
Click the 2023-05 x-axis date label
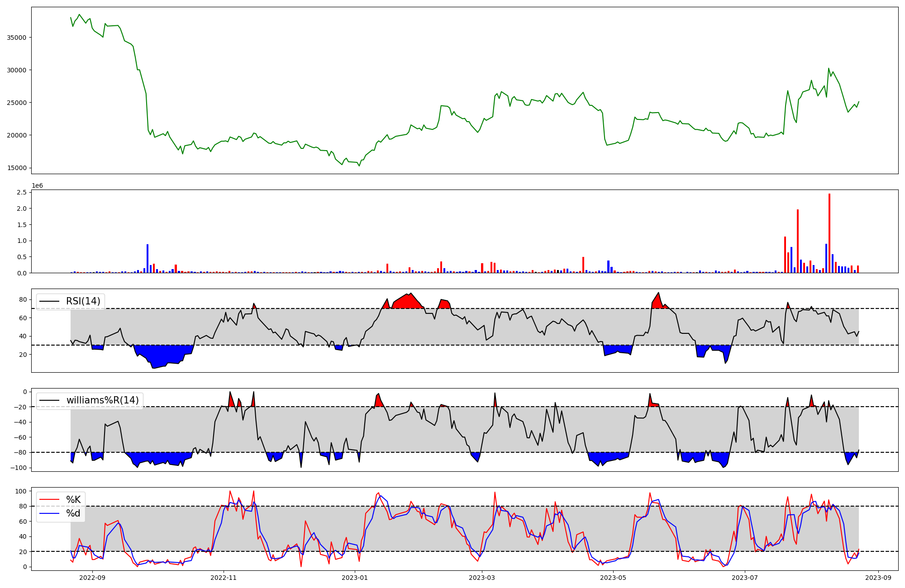613,578
